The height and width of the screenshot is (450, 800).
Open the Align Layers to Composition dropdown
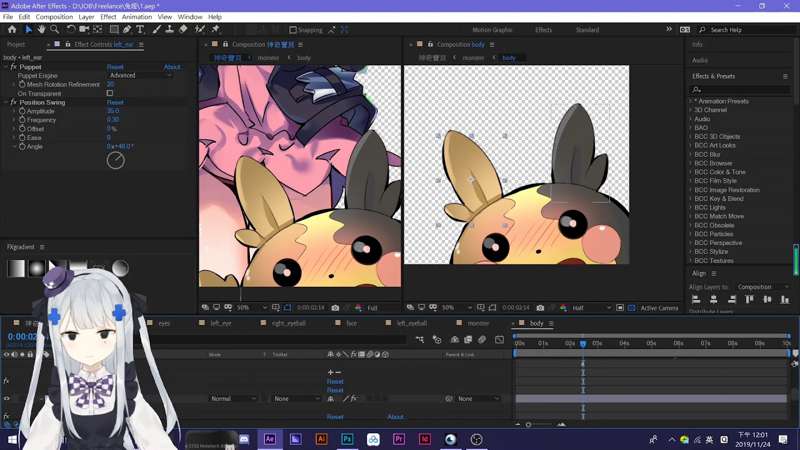[763, 287]
